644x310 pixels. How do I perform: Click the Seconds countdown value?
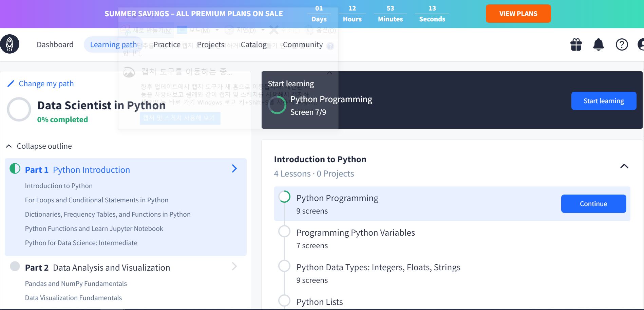432,8
